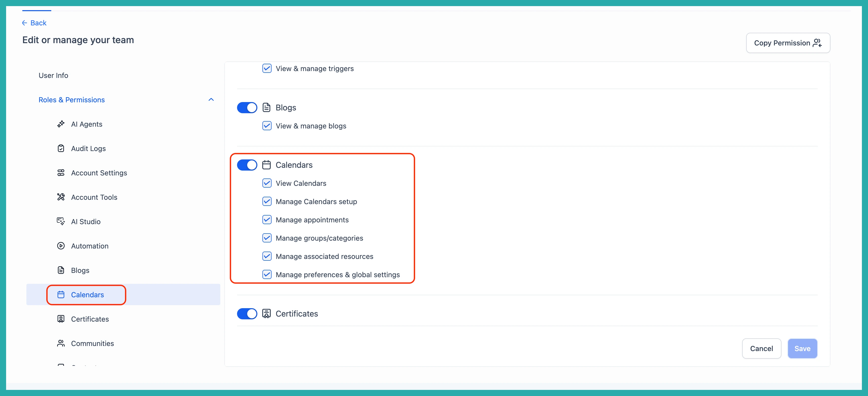Viewport: 868px width, 396px height.
Task: Click the Calendars section heading
Action: (294, 165)
